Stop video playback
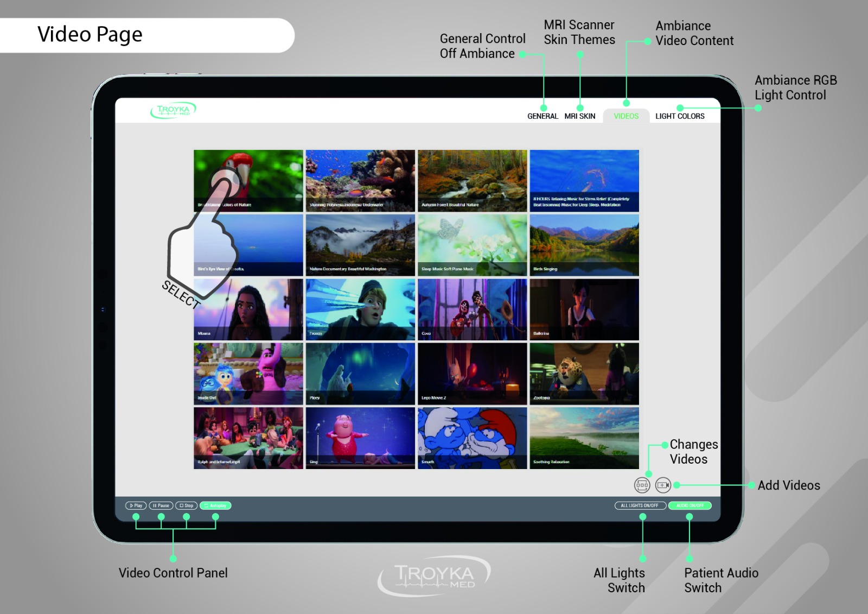 pos(186,505)
